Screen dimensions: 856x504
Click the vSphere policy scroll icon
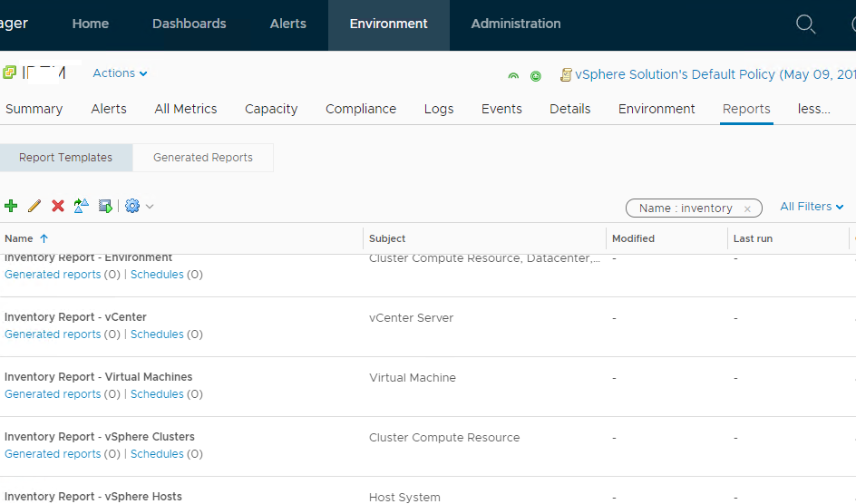(566, 75)
